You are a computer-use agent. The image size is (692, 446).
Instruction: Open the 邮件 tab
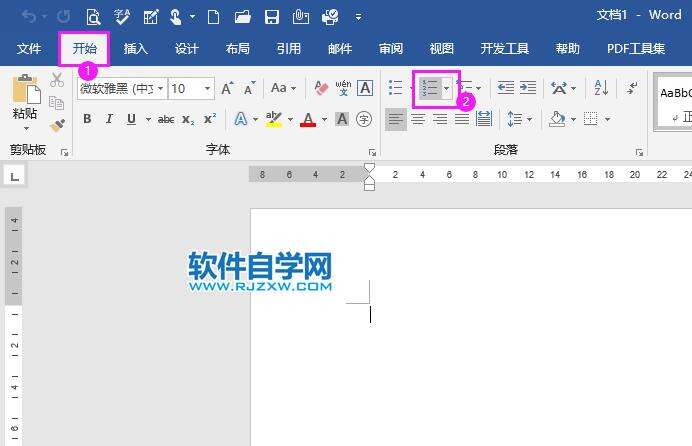pyautogui.click(x=340, y=49)
